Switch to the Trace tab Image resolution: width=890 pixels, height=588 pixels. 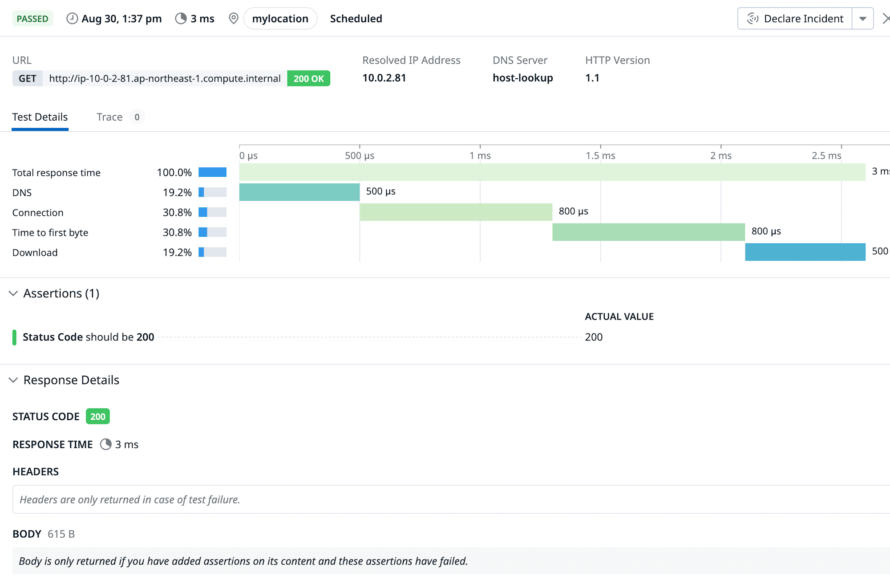(109, 117)
